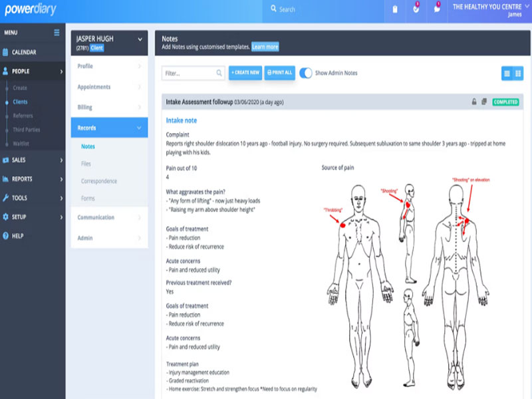Screen dimensions: 532x399
Task: Switch notes to list view layout
Action: point(507,73)
